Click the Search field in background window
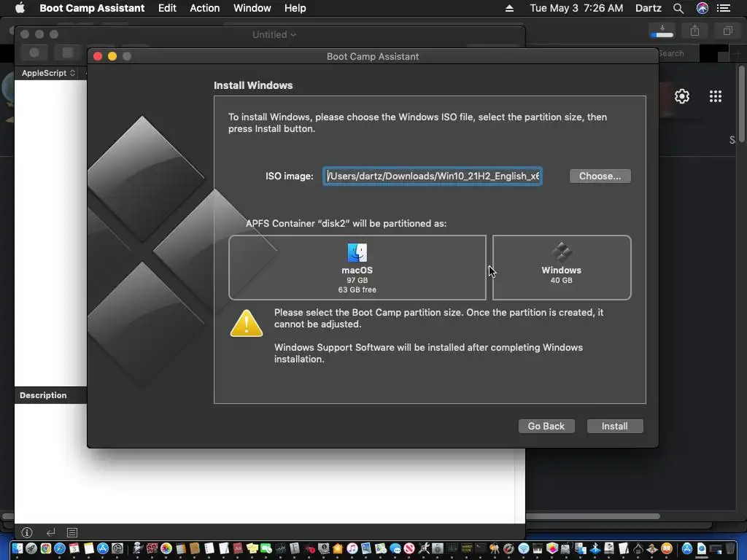The width and height of the screenshot is (747, 560). pyautogui.click(x=678, y=53)
